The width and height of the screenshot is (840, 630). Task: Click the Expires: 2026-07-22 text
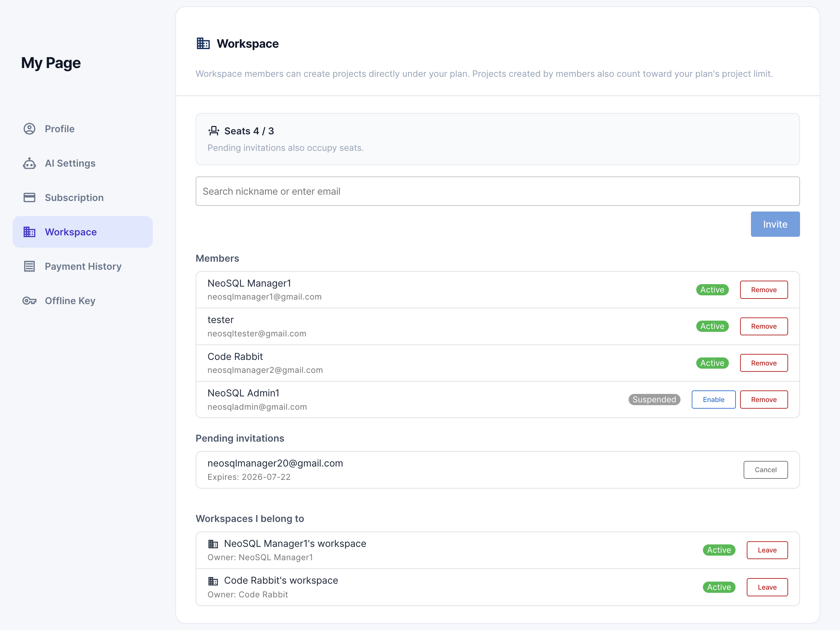[249, 477]
